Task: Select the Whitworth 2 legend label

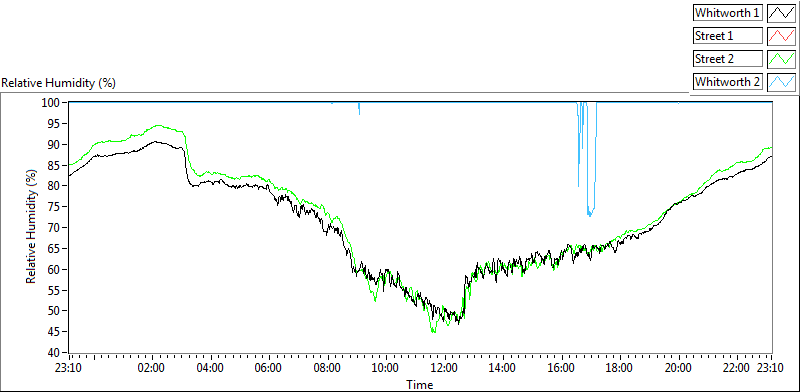Action: coord(727,82)
